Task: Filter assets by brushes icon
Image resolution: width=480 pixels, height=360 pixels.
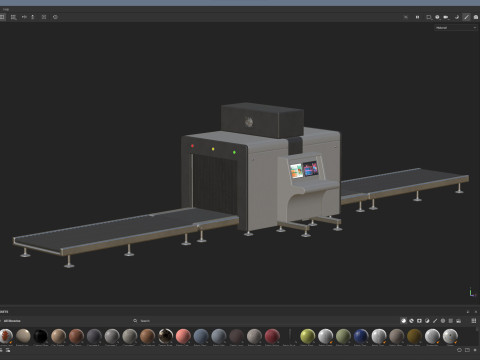Action: [435, 321]
